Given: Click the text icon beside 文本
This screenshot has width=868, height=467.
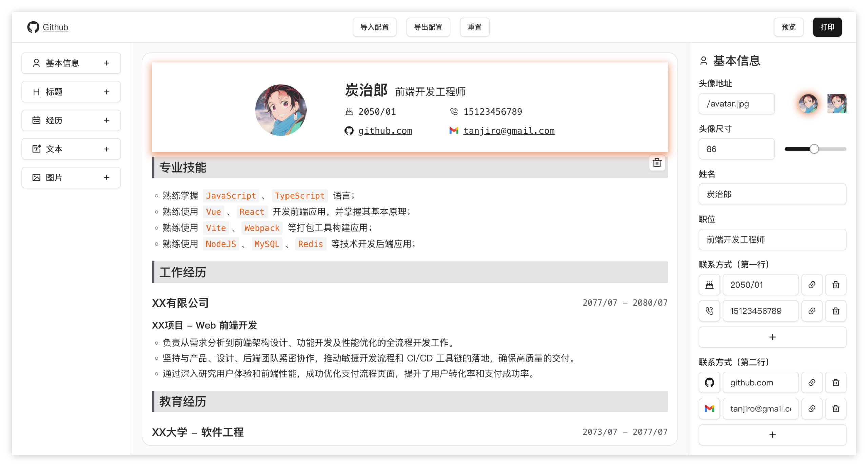Looking at the screenshot, I should coord(36,149).
